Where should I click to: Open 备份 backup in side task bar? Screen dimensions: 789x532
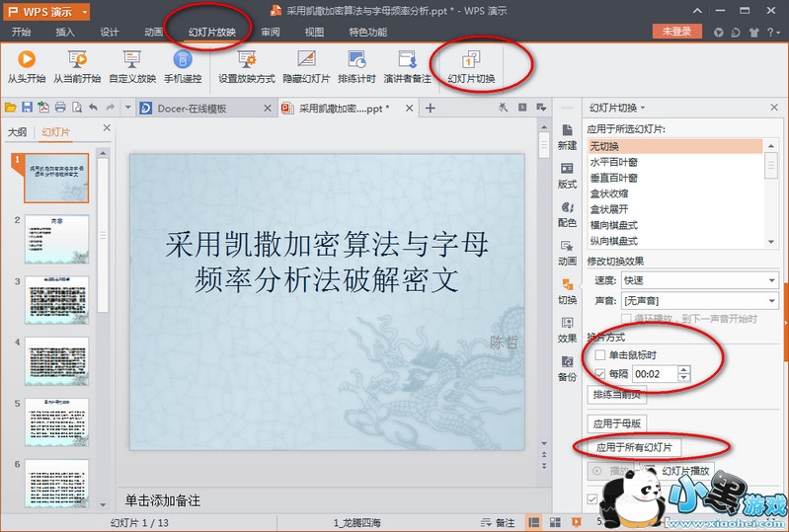[567, 368]
